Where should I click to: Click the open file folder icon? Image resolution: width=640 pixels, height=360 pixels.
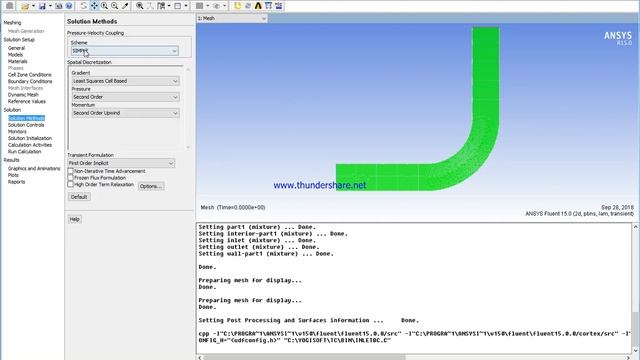(x=24, y=6)
